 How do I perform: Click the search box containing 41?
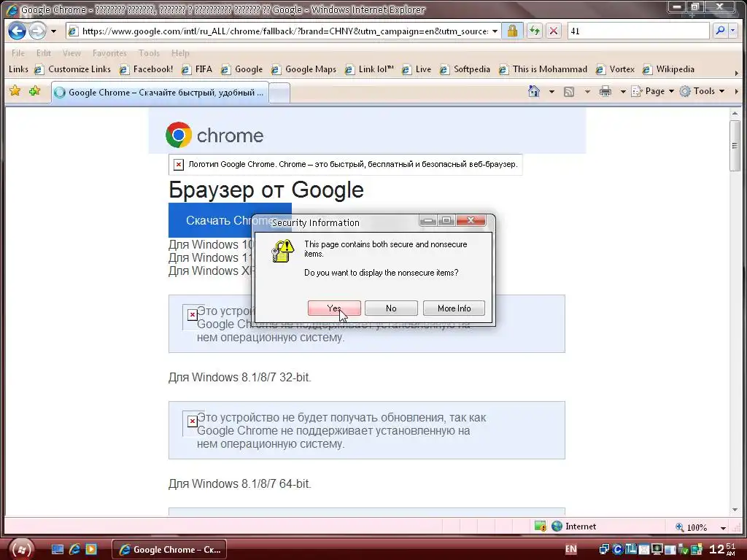(x=638, y=31)
